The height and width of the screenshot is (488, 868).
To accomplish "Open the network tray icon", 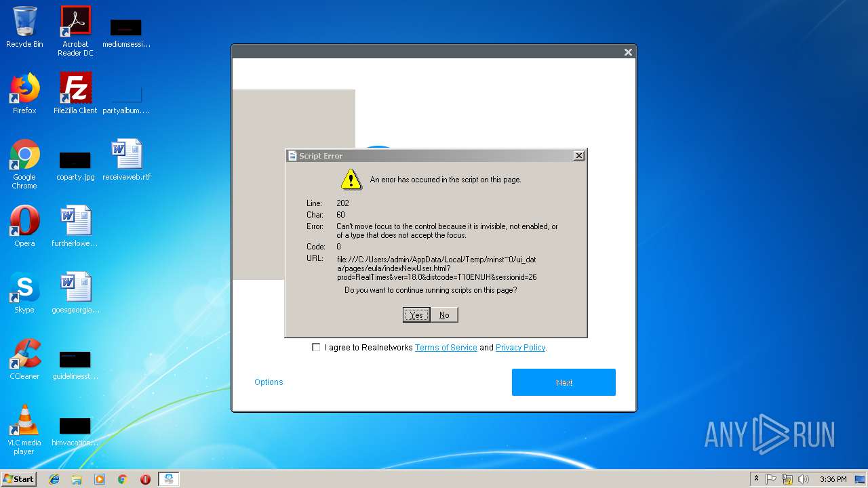I will point(787,479).
